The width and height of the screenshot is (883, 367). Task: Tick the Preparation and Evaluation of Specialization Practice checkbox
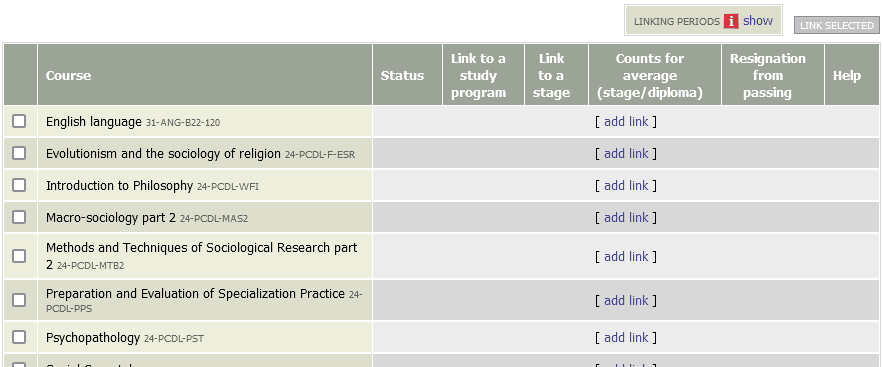pos(19,300)
